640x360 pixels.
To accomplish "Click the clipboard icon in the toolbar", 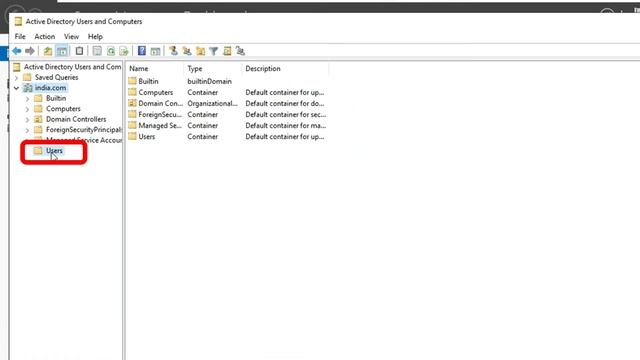I will [79, 51].
